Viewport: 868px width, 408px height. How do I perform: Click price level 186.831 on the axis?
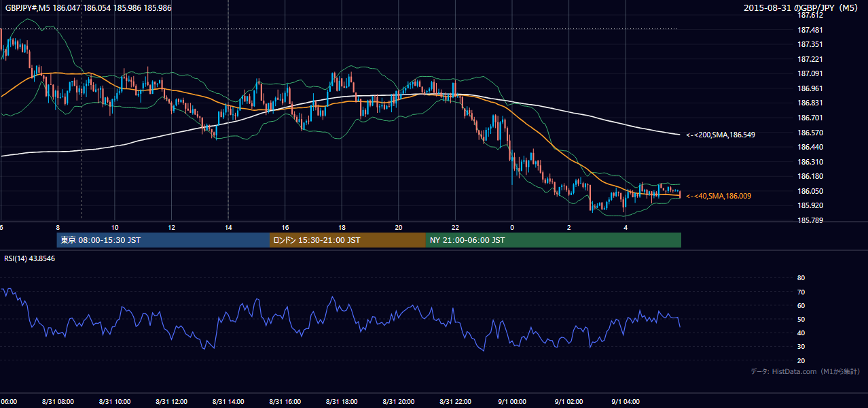[810, 103]
